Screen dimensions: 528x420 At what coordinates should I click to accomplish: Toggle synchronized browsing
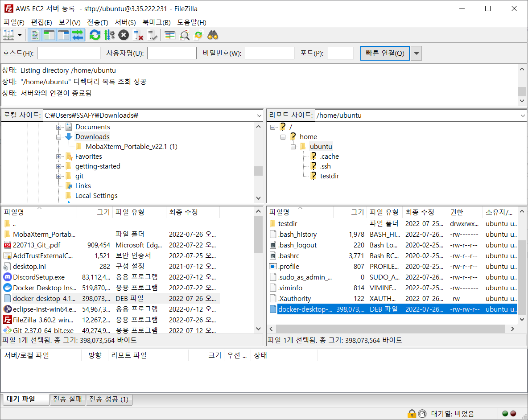(x=198, y=35)
